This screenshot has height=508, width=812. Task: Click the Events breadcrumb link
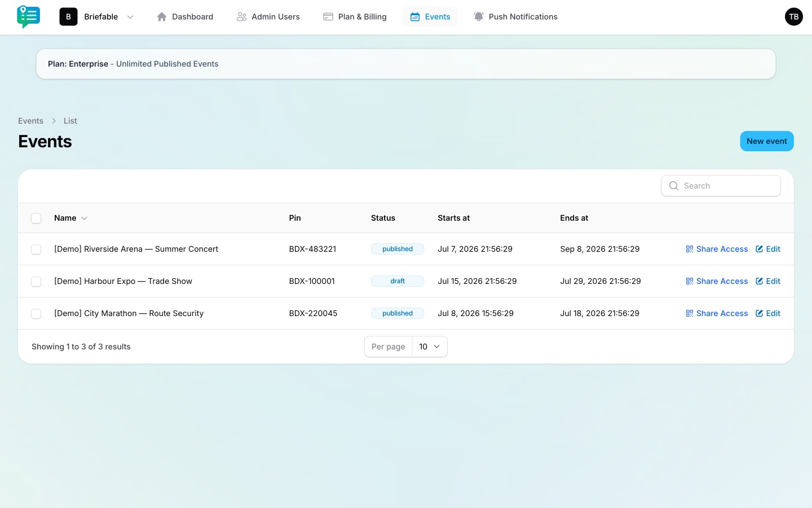[x=30, y=121]
